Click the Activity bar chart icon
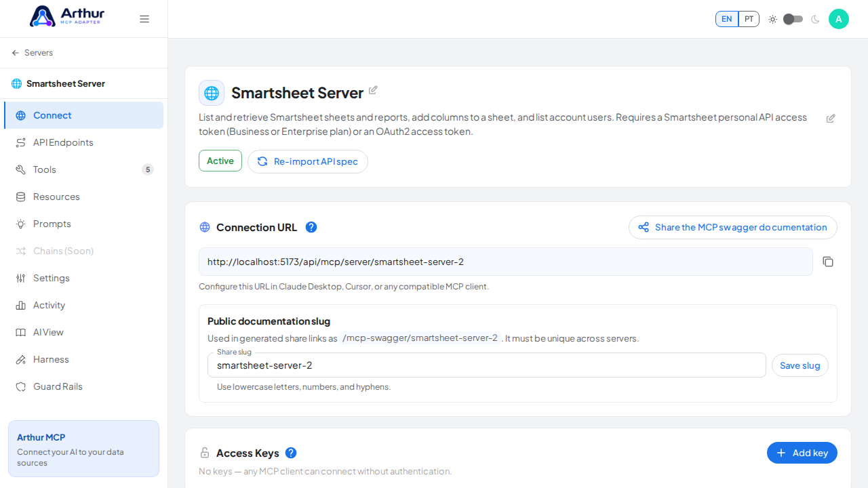The height and width of the screenshot is (488, 868). (20, 305)
